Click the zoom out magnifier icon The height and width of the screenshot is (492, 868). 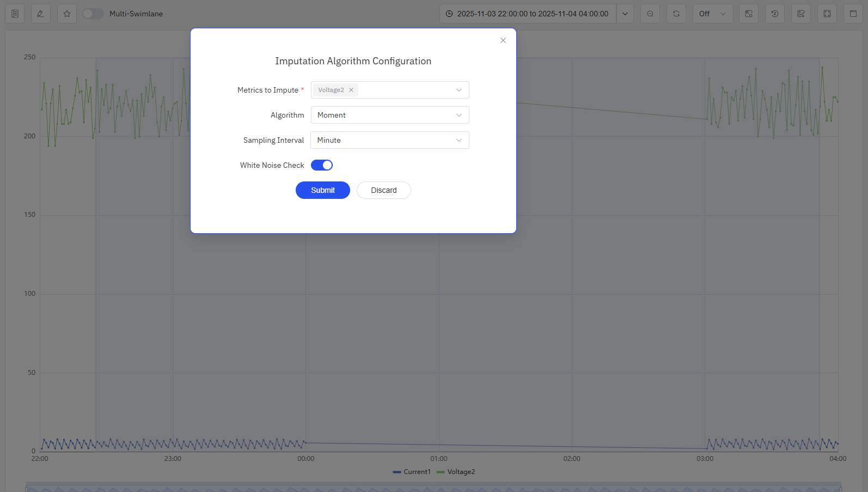650,14
